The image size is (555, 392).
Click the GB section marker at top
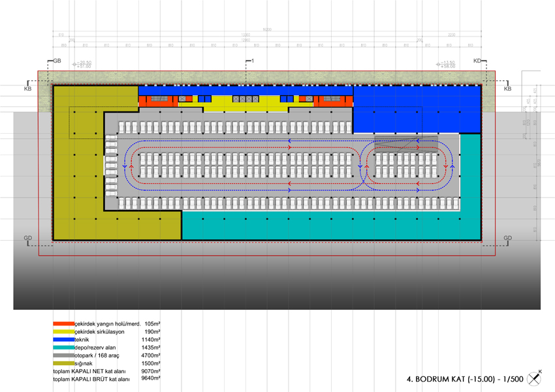56,61
